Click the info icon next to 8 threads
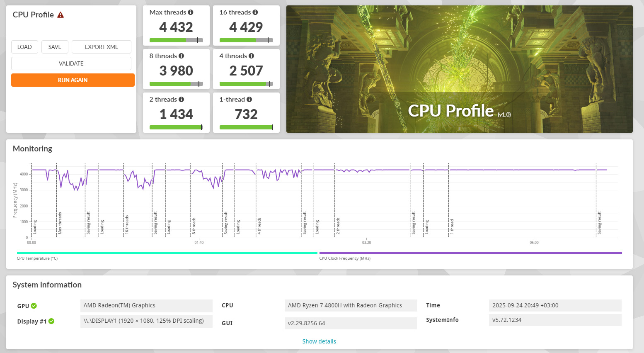644x353 pixels. click(181, 56)
